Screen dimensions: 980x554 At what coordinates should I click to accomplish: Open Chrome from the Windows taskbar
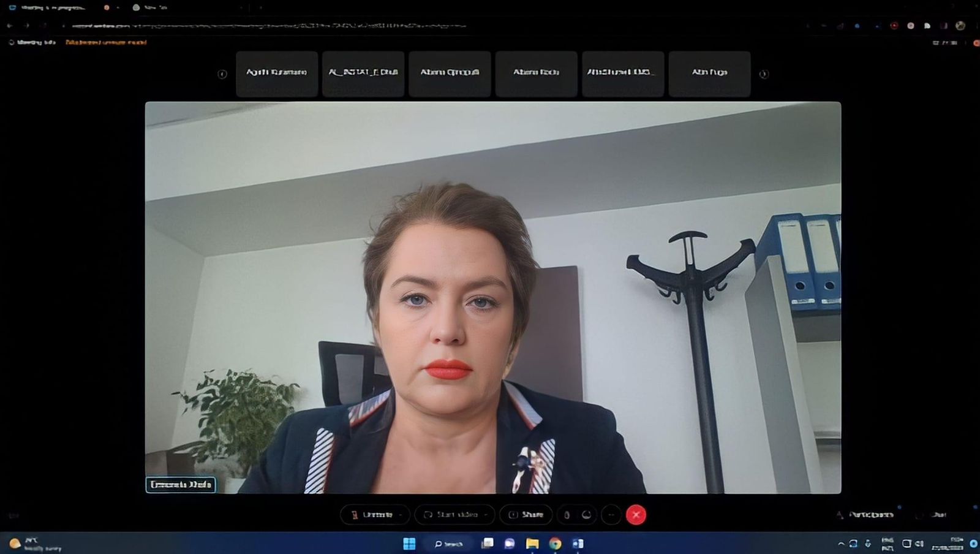point(555,544)
